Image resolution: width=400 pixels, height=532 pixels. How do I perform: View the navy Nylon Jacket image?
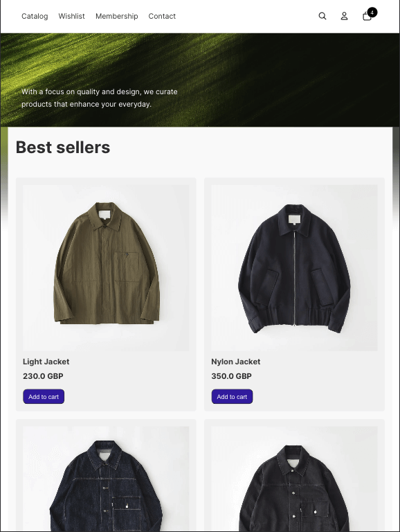pyautogui.click(x=294, y=267)
